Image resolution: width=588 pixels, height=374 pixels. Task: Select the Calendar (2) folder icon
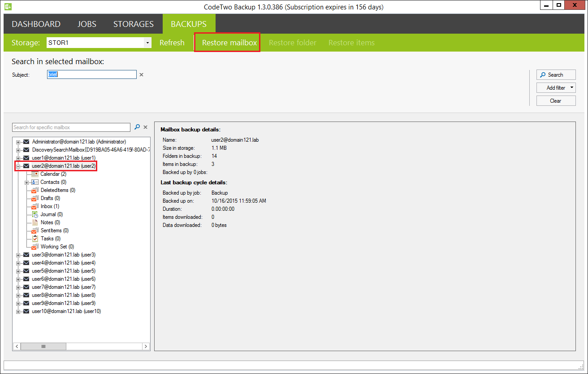35,174
